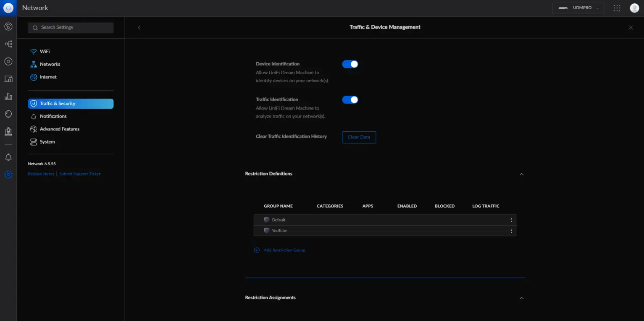
Task: Collapse the Restriction Assignments section
Action: tap(521, 298)
